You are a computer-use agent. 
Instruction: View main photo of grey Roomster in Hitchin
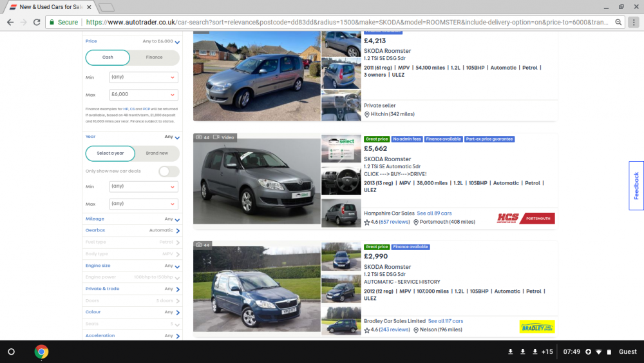(257, 76)
